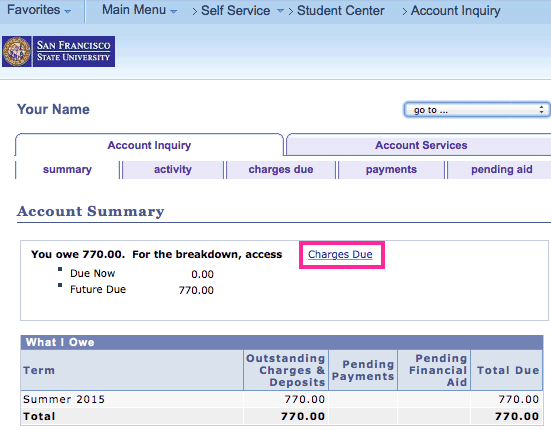Click Summer 2015 total due 770.00
Screen dimensions: 551x430
(519, 399)
